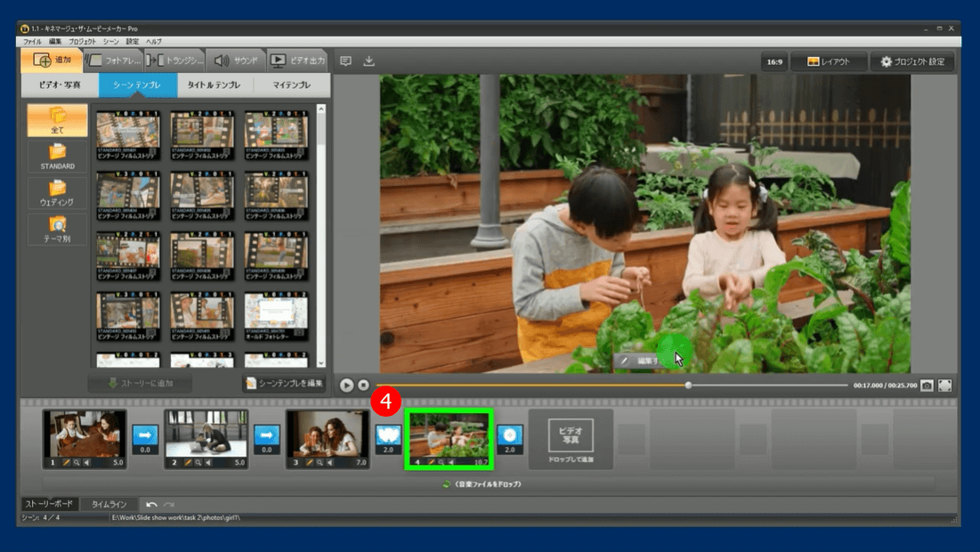Viewport: 980px width, 552px height.
Task: Open the ファイル menu
Action: coord(32,42)
